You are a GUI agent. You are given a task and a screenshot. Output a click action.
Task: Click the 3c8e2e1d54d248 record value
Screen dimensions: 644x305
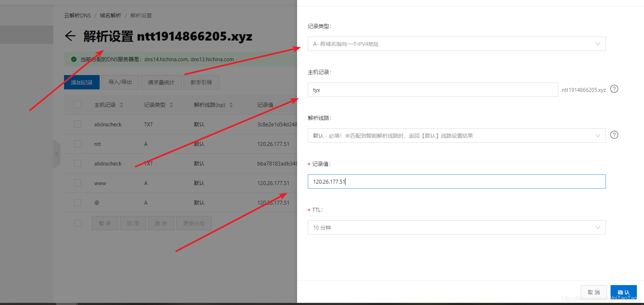(277, 125)
